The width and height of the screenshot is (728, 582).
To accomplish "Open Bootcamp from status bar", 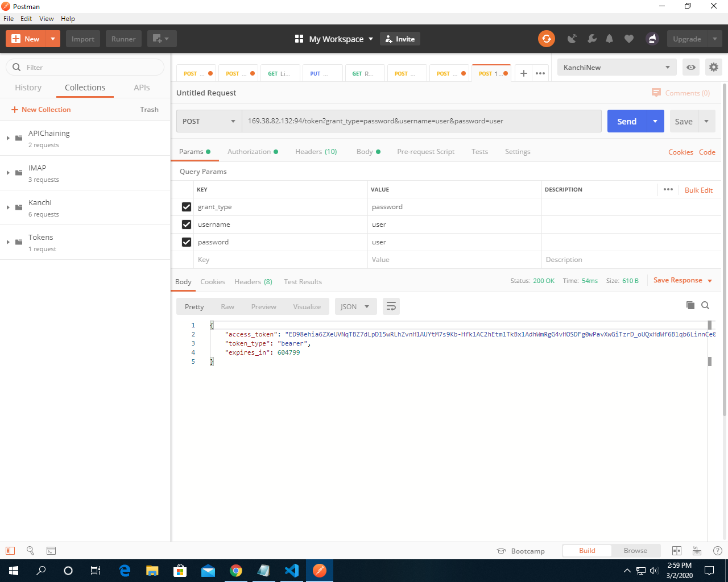I will pos(520,551).
